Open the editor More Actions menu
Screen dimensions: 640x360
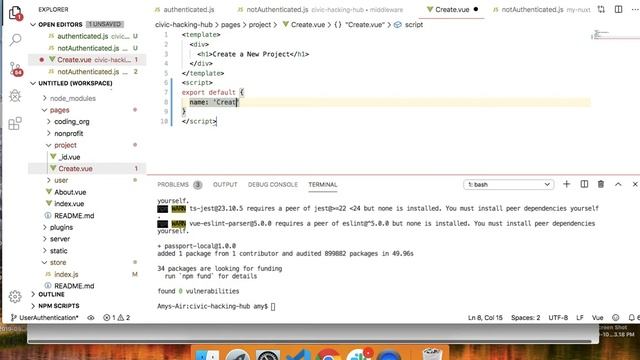pyautogui.click(x=635, y=9)
